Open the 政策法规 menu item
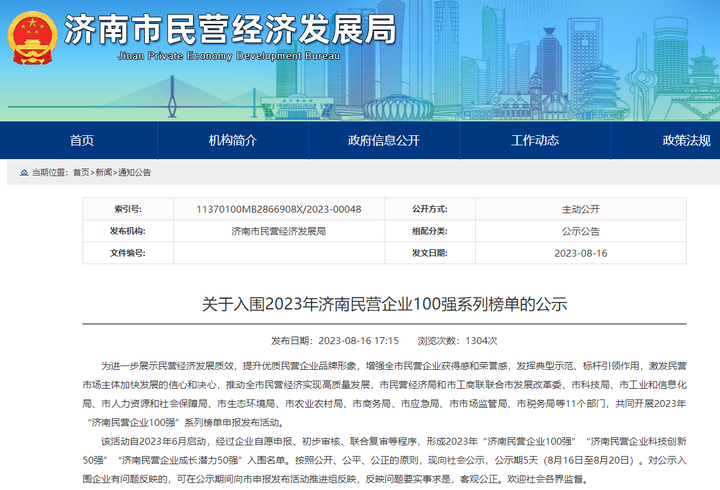This screenshot has height=490, width=720. tap(686, 141)
